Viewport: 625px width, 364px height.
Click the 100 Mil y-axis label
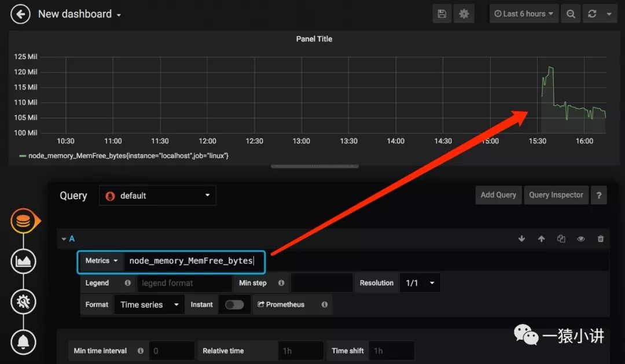(x=25, y=133)
